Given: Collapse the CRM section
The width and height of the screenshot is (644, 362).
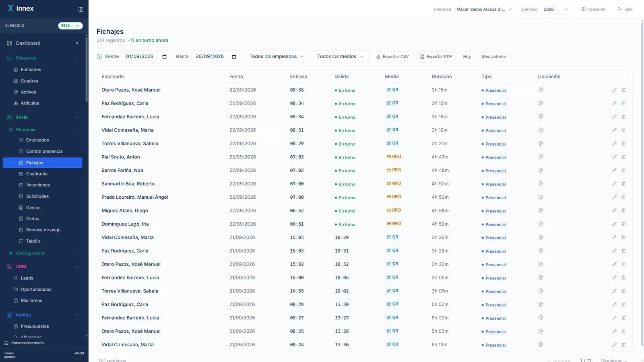Looking at the screenshot, I should click(x=77, y=267).
